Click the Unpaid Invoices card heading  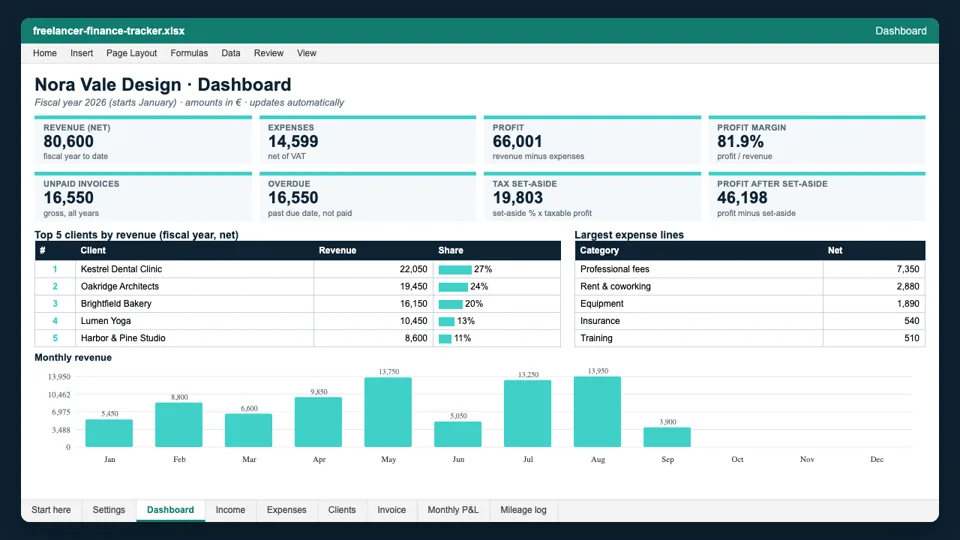(x=81, y=184)
